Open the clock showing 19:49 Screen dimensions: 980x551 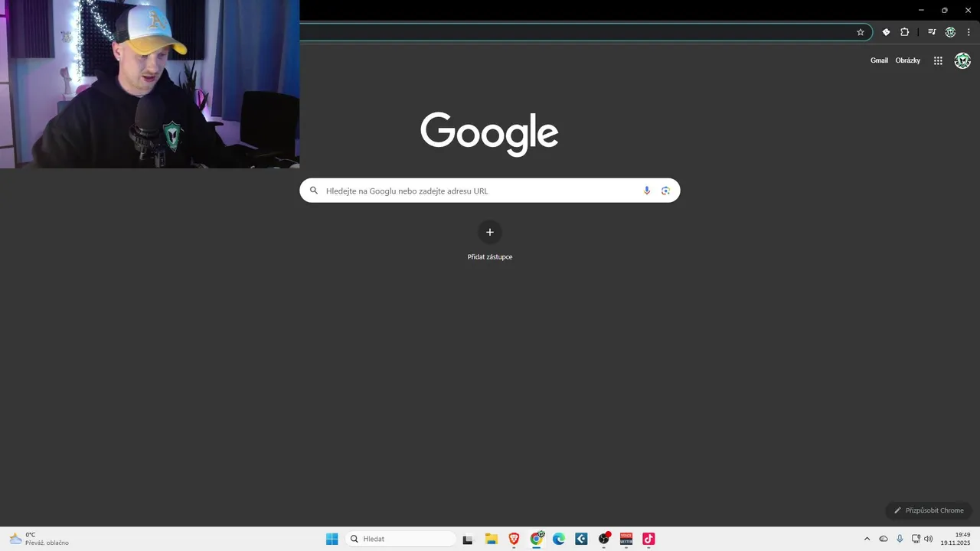[x=955, y=539]
